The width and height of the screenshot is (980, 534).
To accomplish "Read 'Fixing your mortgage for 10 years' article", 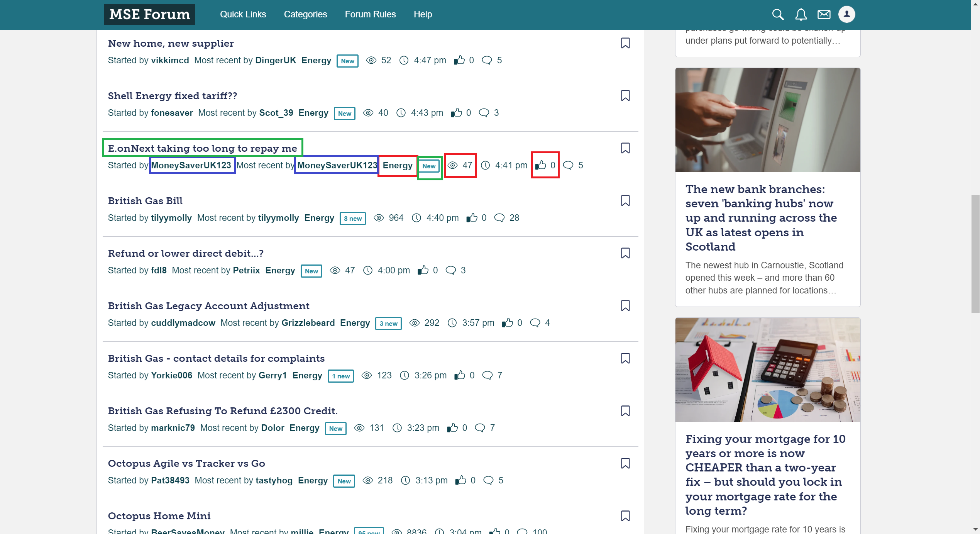I will [765, 475].
